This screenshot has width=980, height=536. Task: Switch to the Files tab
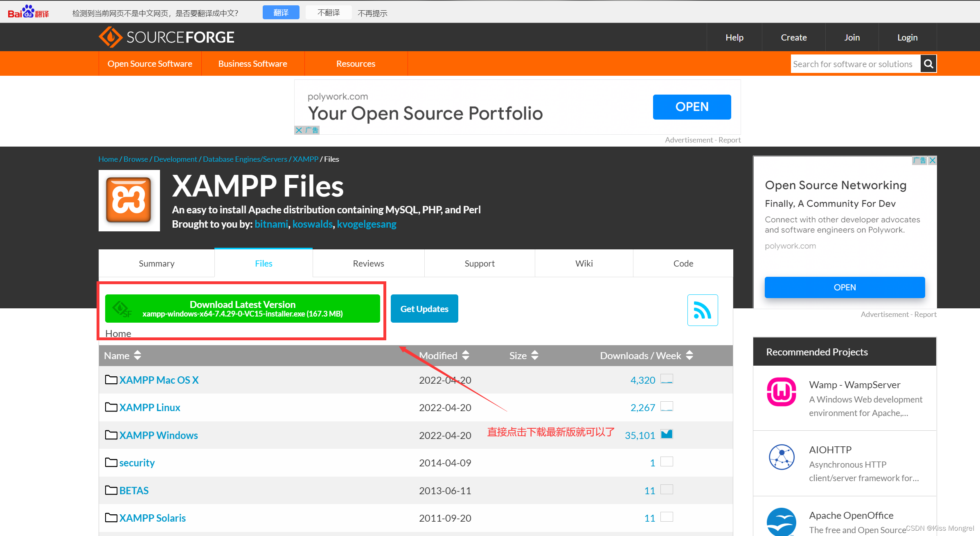tap(264, 263)
